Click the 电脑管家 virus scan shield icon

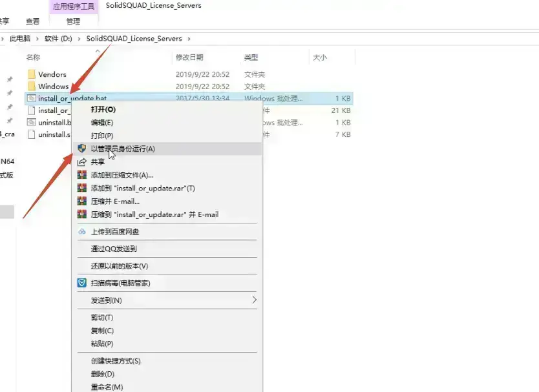(82, 283)
